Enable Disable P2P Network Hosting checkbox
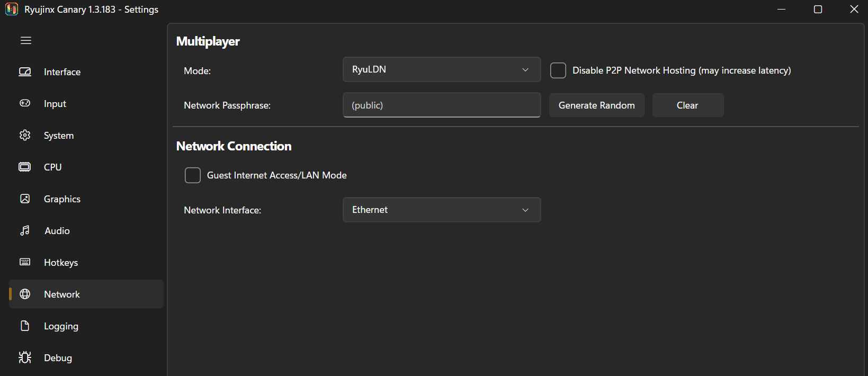This screenshot has height=376, width=868. click(558, 70)
